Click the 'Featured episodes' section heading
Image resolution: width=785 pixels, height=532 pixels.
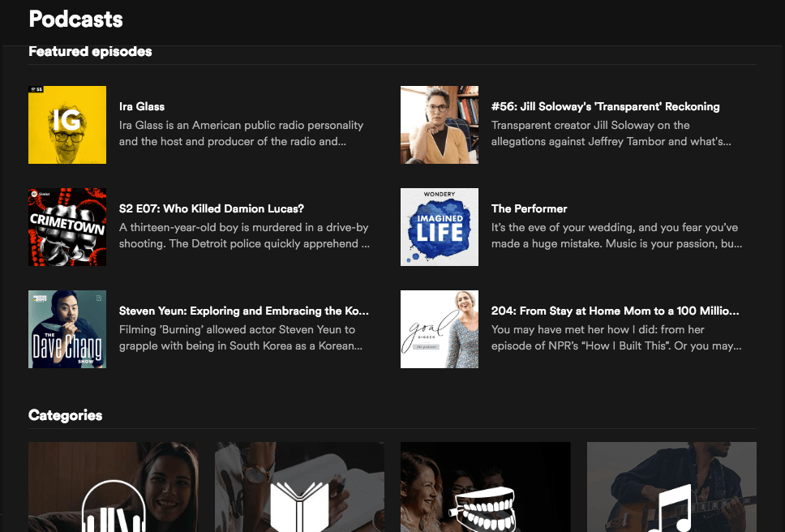(90, 52)
